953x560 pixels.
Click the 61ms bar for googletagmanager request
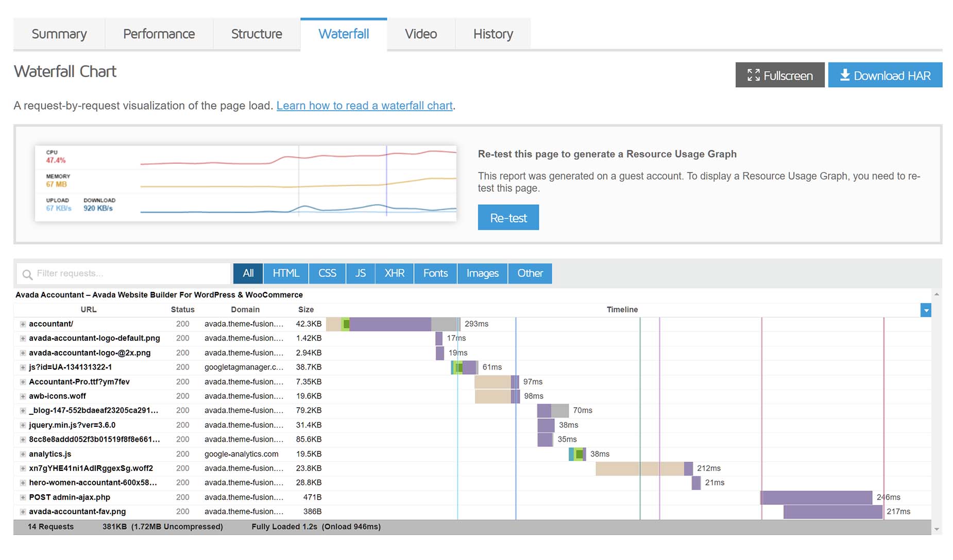464,367
